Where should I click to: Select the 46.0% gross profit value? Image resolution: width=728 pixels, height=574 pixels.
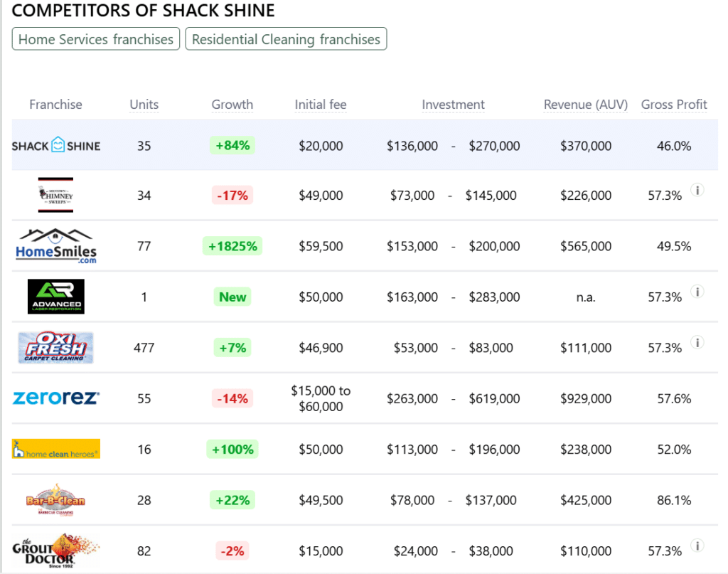674,146
